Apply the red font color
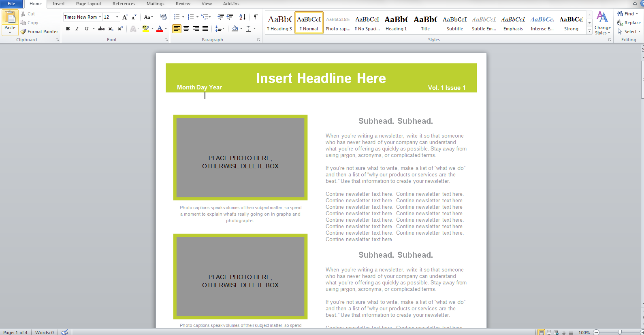Image resolution: width=644 pixels, height=335 pixels. pyautogui.click(x=160, y=29)
